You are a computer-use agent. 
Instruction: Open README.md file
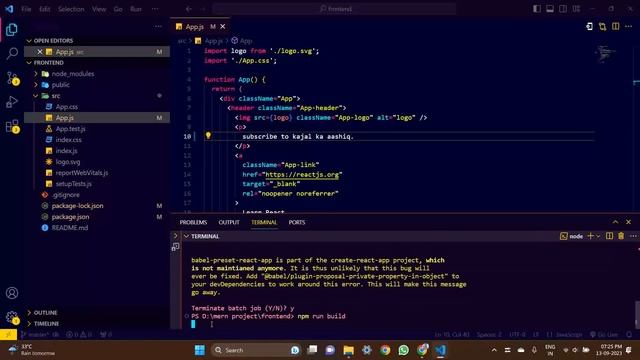click(70, 228)
